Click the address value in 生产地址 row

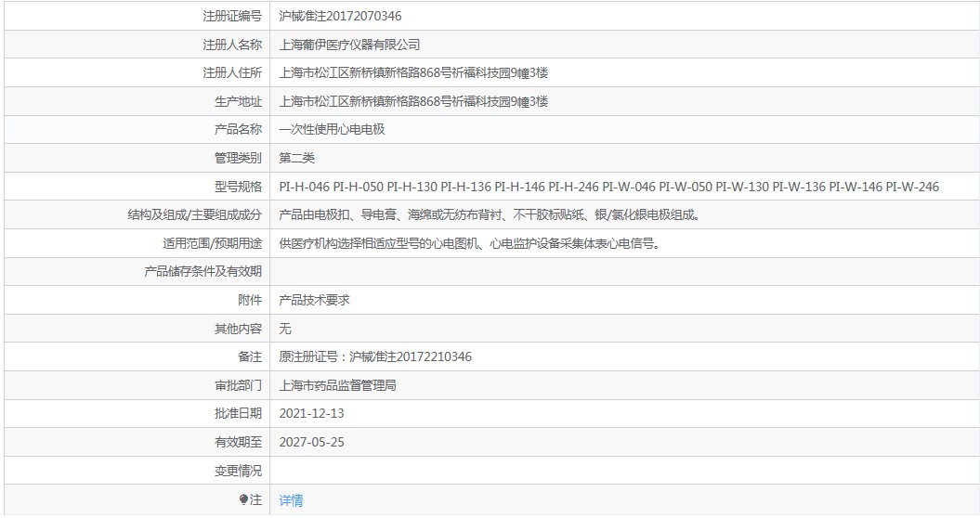413,101
